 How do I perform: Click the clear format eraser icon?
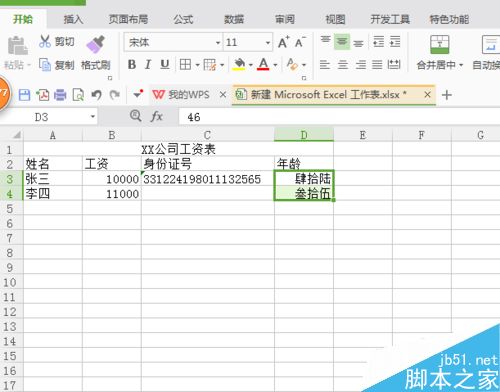[292, 64]
